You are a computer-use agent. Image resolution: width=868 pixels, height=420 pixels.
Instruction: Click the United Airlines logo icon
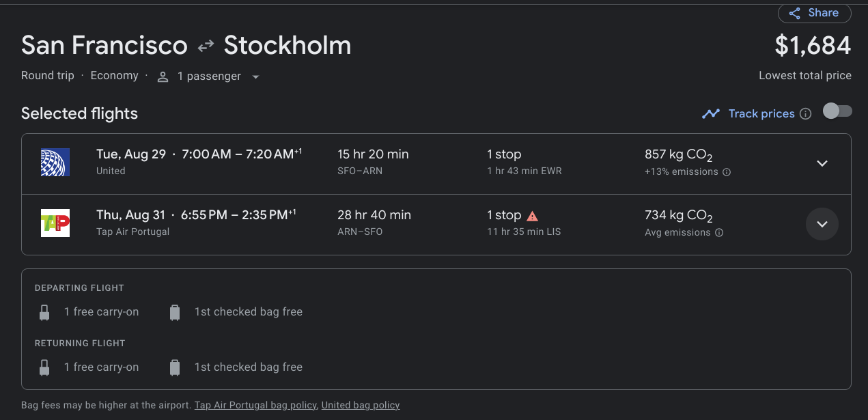(55, 163)
